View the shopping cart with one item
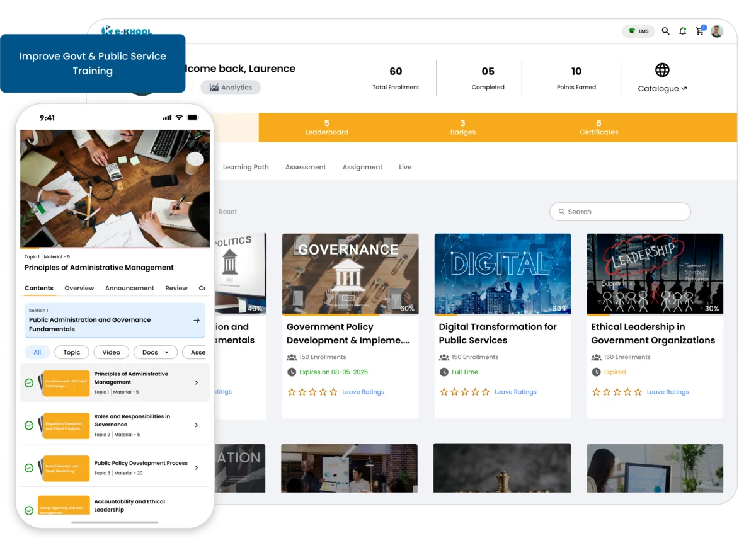 click(700, 30)
